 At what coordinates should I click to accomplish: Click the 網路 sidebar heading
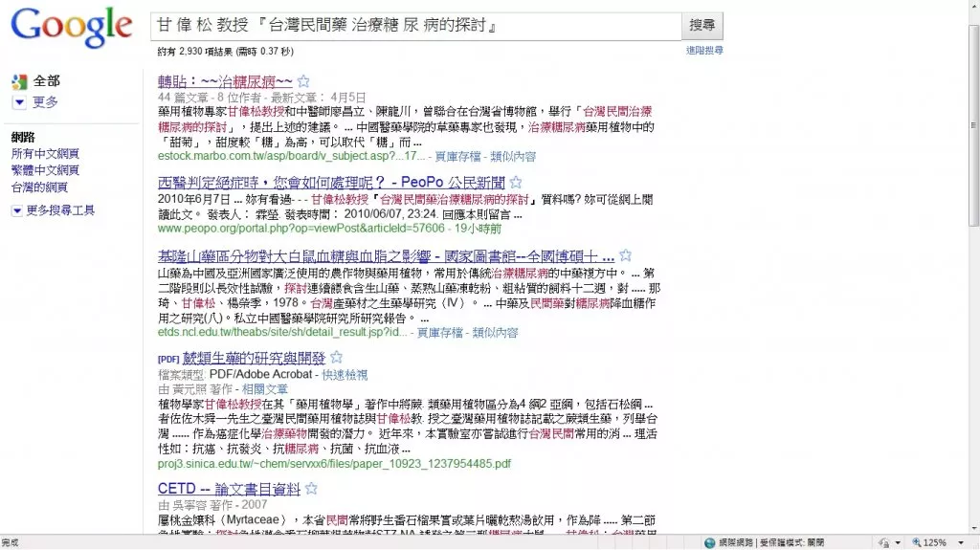click(23, 138)
